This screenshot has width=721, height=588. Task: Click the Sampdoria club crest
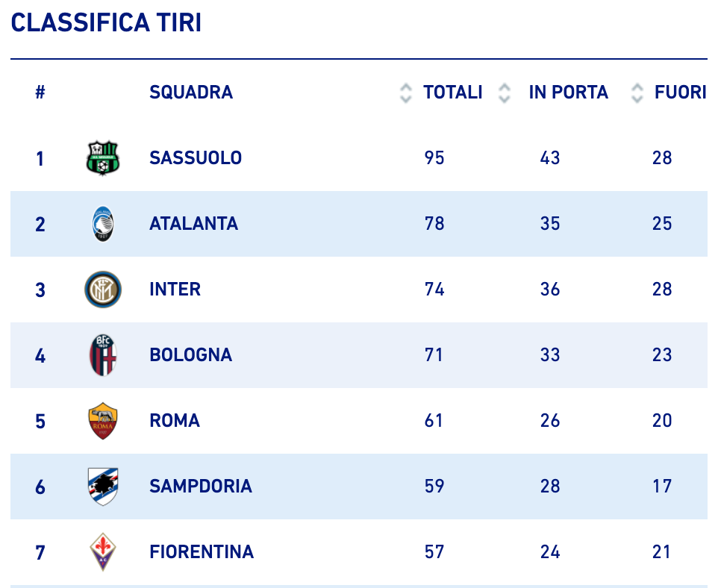pyautogui.click(x=103, y=487)
